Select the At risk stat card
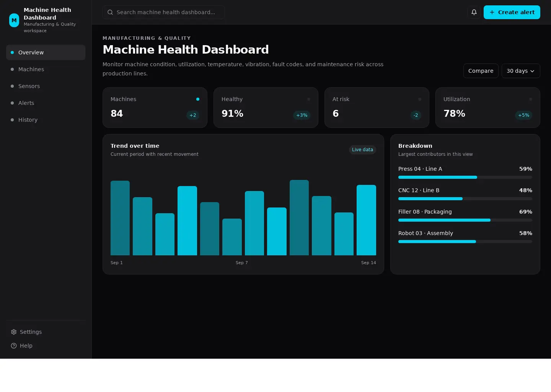Image resolution: width=551 pixels, height=392 pixels. pyautogui.click(x=377, y=108)
